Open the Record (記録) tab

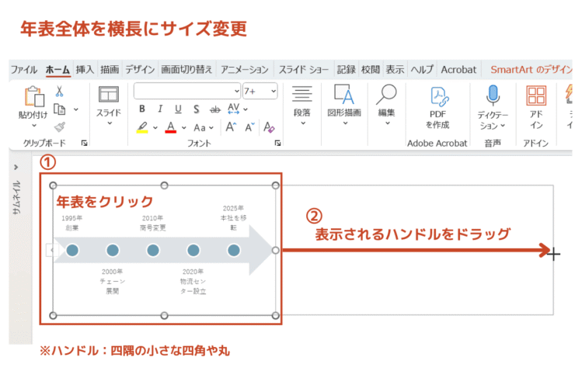coord(347,70)
